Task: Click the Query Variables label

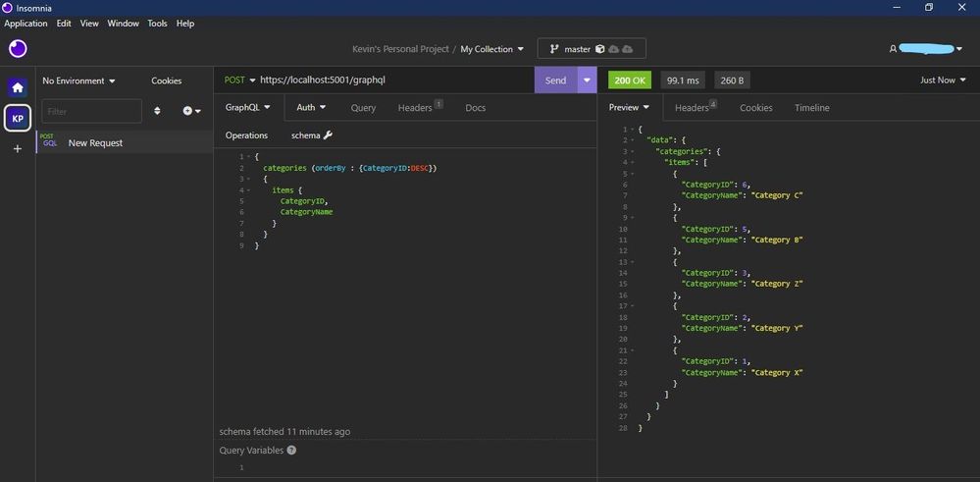Action: 251,451
